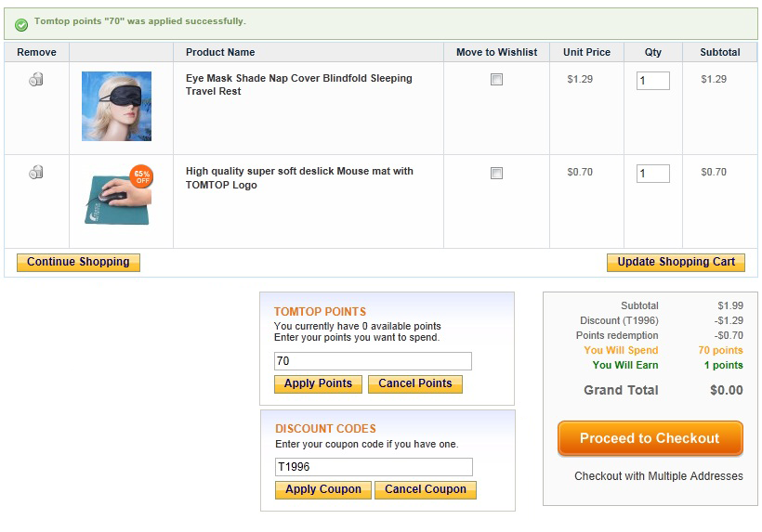
Task: Check Move to Wishlist for Mouse mat
Action: 496,173
